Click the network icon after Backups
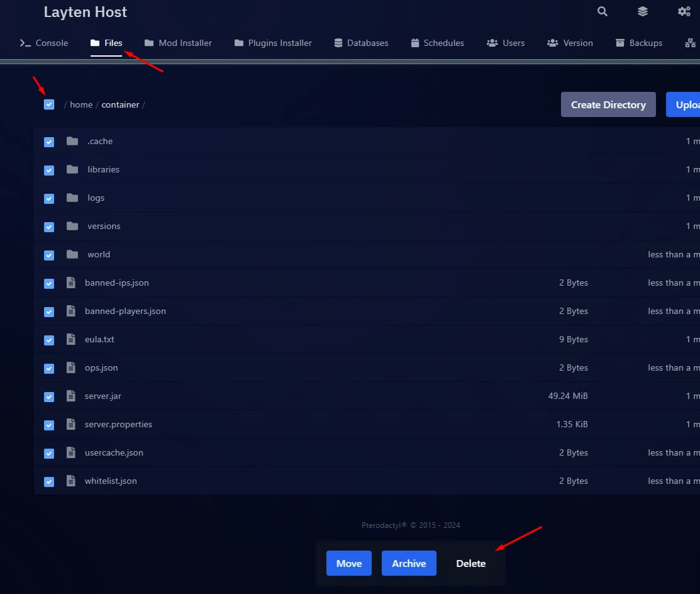 (x=690, y=43)
